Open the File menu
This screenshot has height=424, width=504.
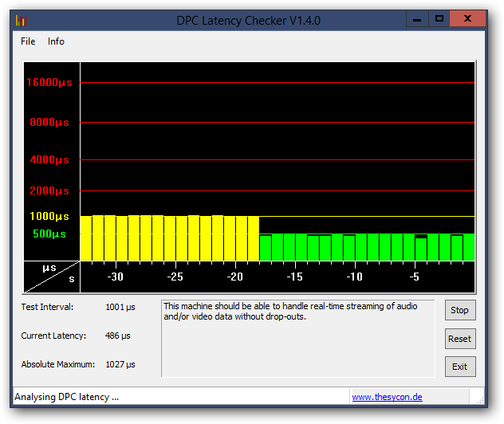(28, 41)
